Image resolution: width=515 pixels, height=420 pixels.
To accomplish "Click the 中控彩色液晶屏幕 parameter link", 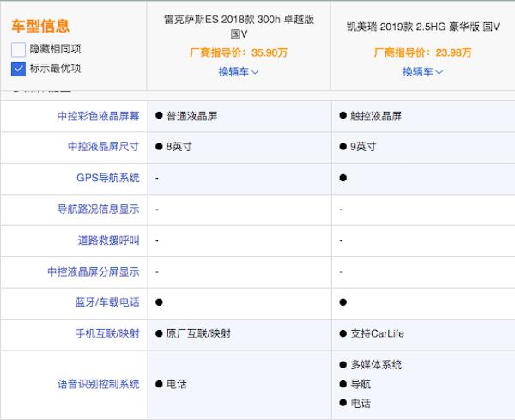I will click(x=98, y=116).
